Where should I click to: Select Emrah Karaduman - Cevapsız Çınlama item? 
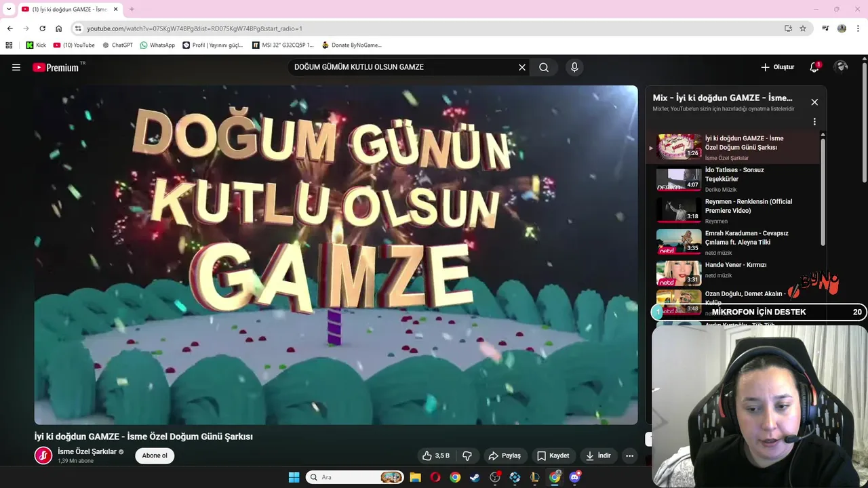(732, 243)
